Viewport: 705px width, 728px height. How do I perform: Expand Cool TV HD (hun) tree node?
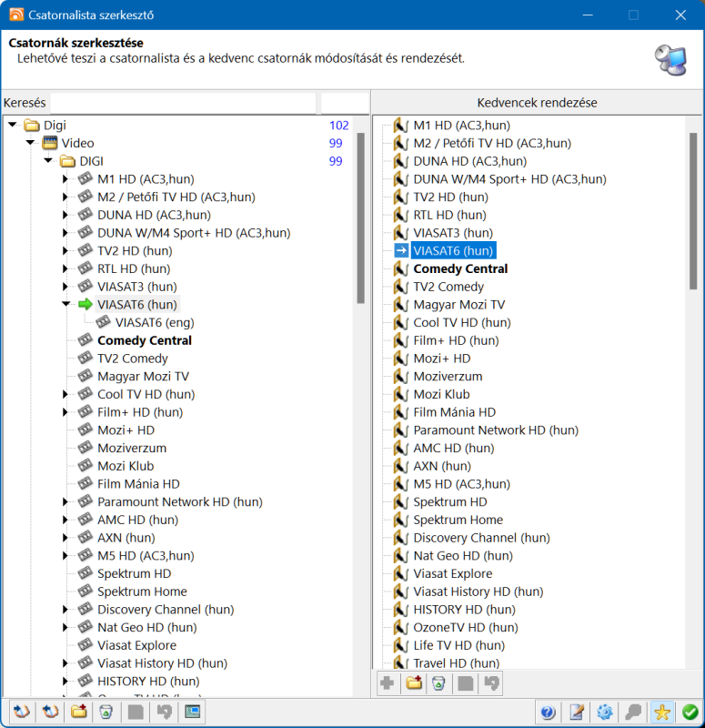click(65, 394)
